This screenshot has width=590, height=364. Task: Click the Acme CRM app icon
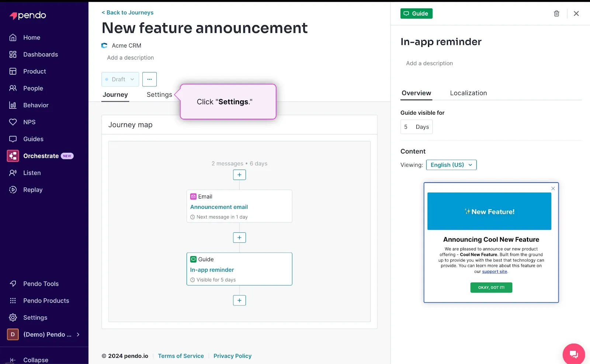click(x=104, y=46)
